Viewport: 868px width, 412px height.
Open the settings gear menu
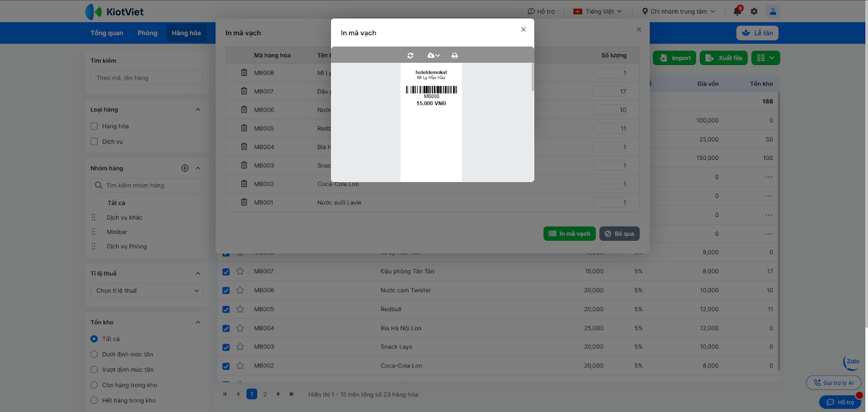tap(754, 11)
